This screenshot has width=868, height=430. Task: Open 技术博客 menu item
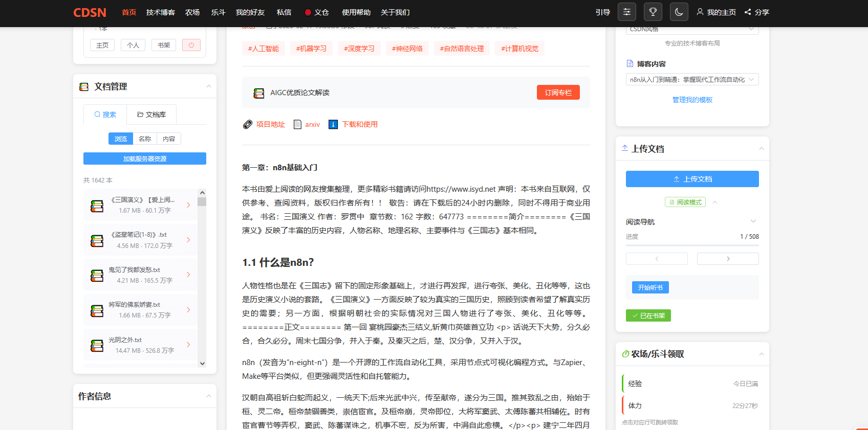[x=161, y=12]
